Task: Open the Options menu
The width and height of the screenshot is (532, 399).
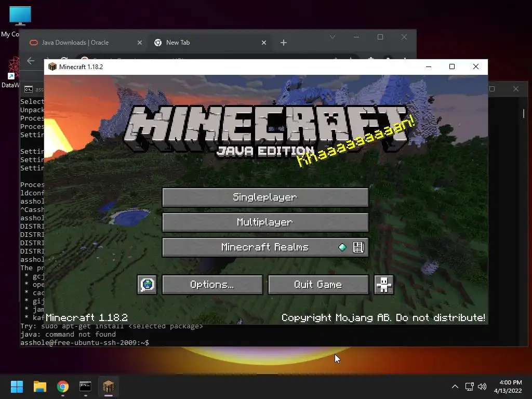Action: [212, 285]
